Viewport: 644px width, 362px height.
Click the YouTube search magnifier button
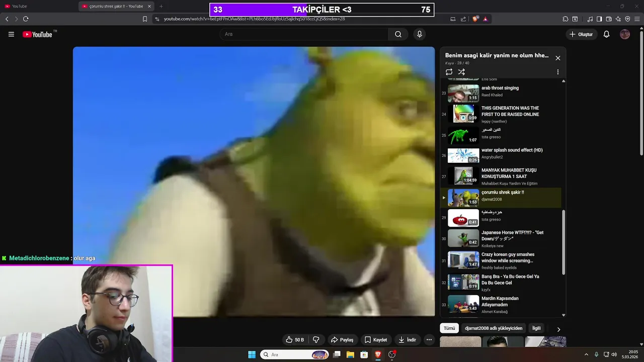click(398, 34)
